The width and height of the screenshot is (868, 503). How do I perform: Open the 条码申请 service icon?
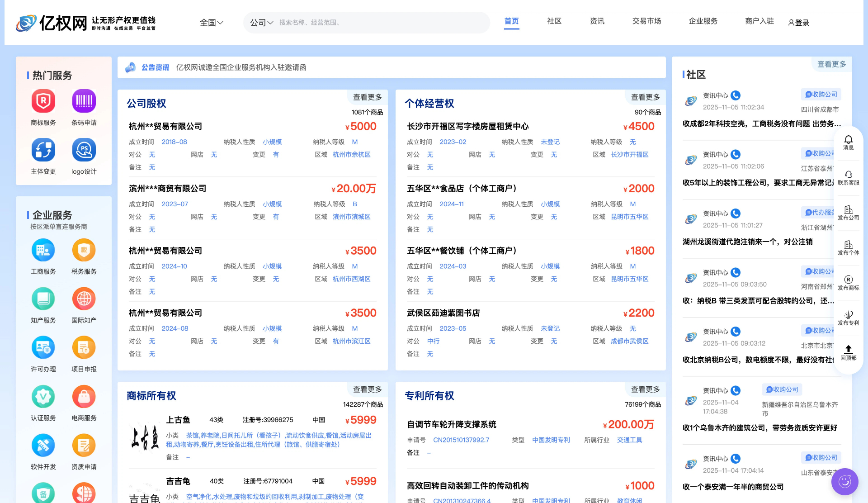tap(84, 101)
